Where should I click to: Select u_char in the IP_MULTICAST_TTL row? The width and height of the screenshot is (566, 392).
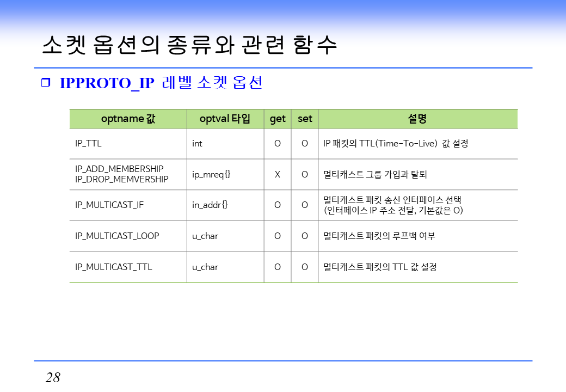205,267
